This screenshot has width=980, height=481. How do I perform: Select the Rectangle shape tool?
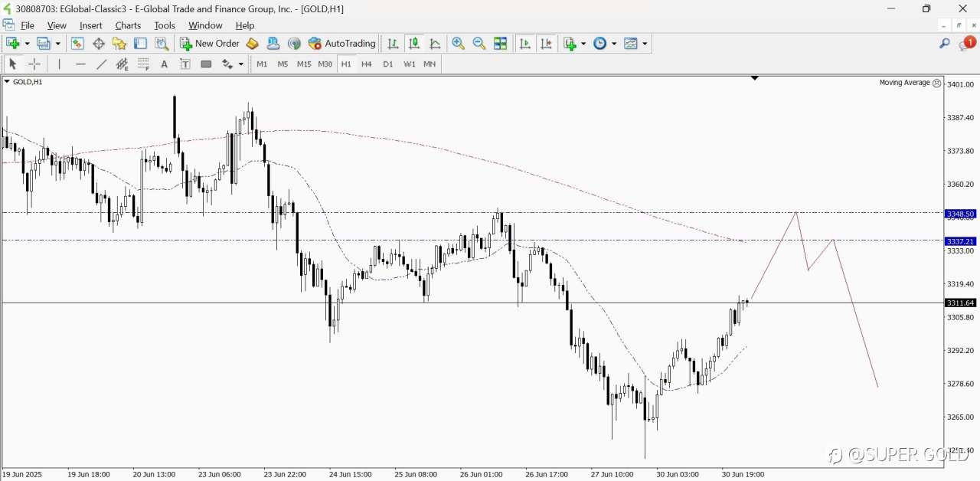click(206, 64)
